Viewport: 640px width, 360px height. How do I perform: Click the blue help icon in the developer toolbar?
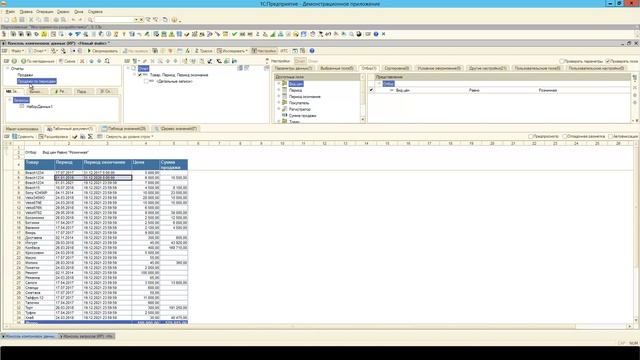pyautogui.click(x=376, y=34)
